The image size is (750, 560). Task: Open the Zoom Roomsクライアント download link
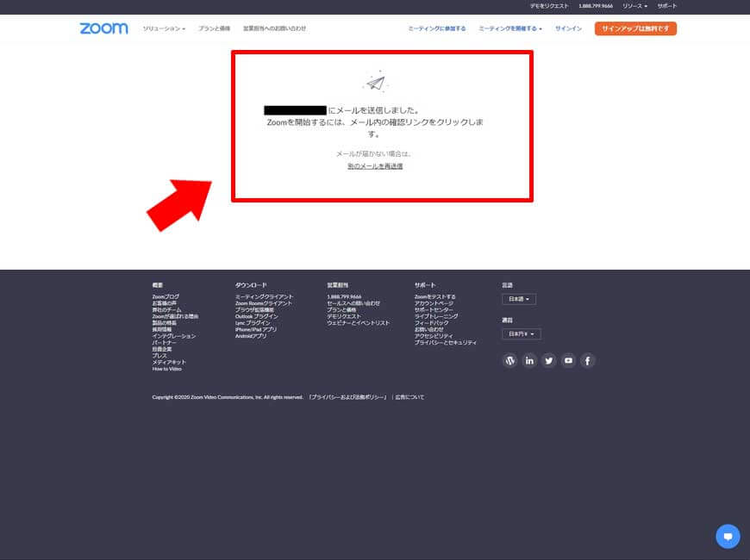264,303
